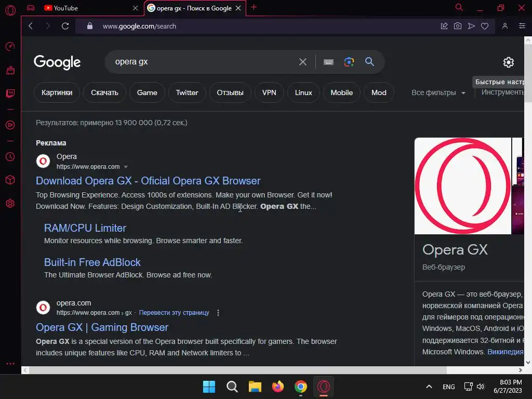Click the search input containing opera gx
The width and height of the screenshot is (532, 399).
coord(204,62)
